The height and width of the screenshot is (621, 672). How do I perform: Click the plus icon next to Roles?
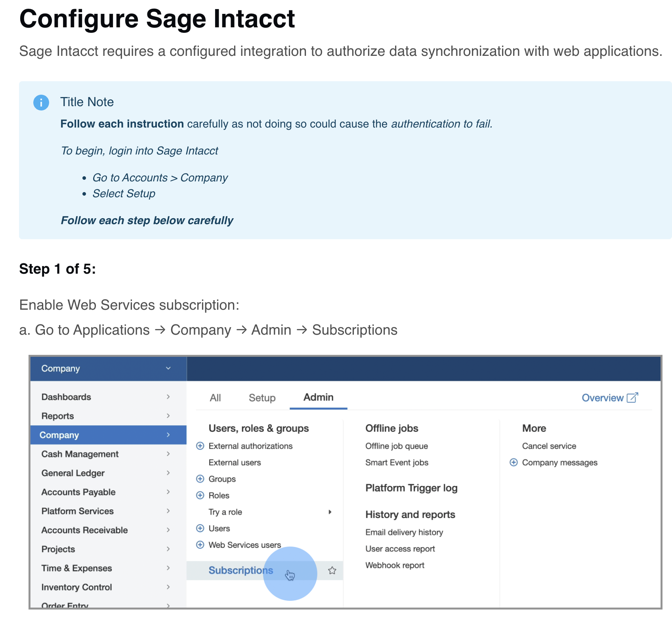pyautogui.click(x=200, y=495)
